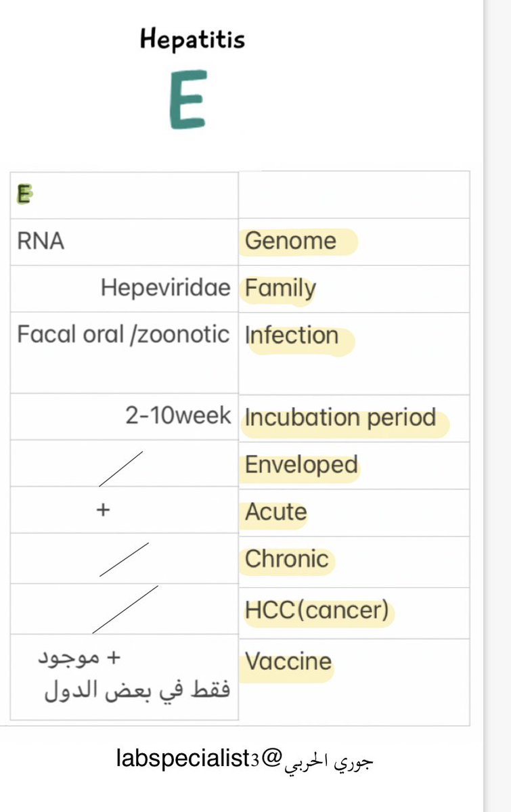Click the slash mark beside HCC(cancer)
This screenshot has width=511, height=812.
[125, 609]
